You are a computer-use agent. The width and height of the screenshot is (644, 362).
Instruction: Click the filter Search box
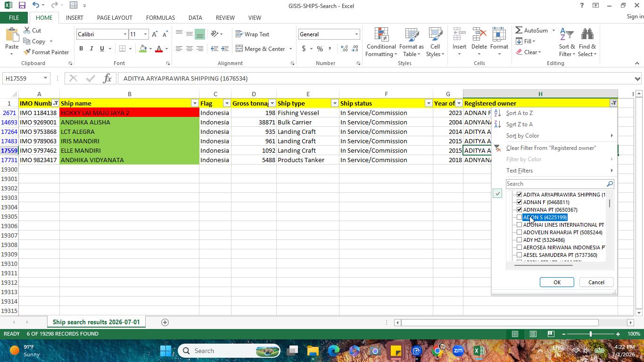click(556, 184)
